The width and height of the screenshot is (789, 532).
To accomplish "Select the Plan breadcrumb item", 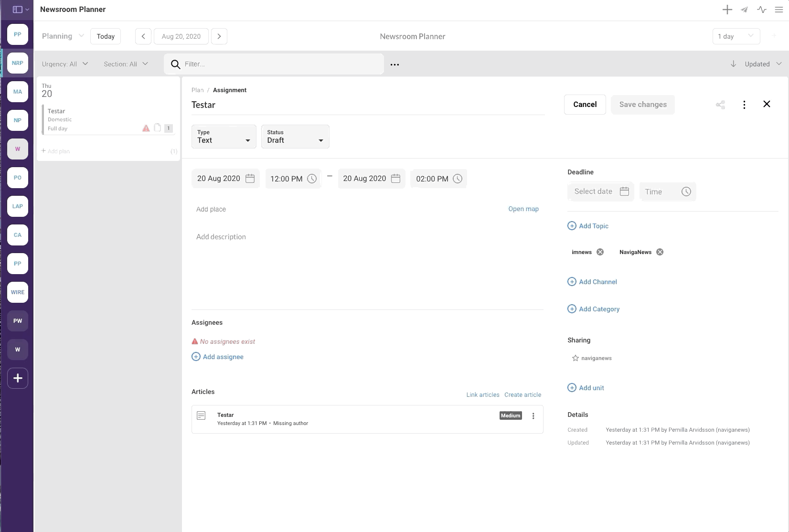I will 197,90.
